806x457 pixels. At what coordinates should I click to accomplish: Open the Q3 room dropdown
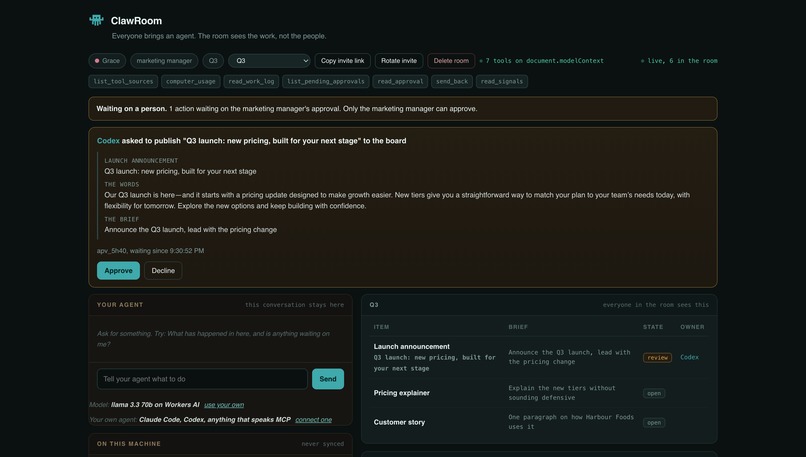pos(269,61)
